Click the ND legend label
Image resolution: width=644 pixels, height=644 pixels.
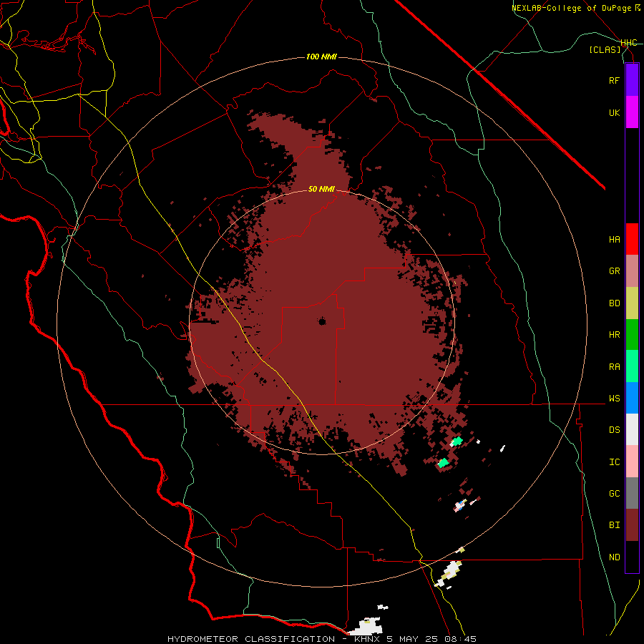point(614,557)
